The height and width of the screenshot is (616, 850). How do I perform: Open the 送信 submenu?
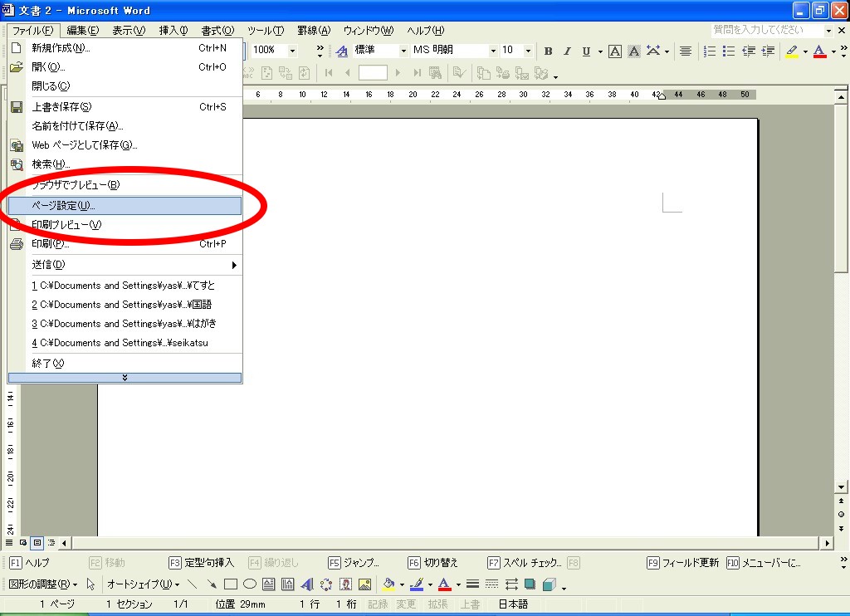pos(125,265)
